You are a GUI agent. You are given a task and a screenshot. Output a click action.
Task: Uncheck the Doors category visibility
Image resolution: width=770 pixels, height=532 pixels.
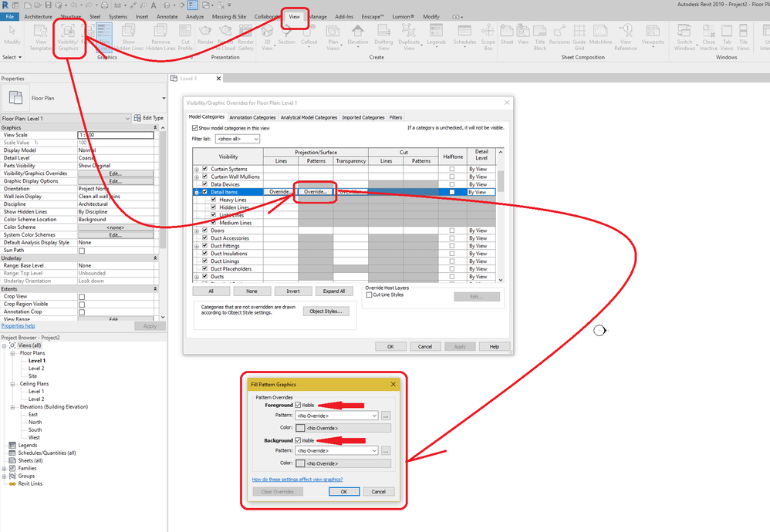coord(204,231)
